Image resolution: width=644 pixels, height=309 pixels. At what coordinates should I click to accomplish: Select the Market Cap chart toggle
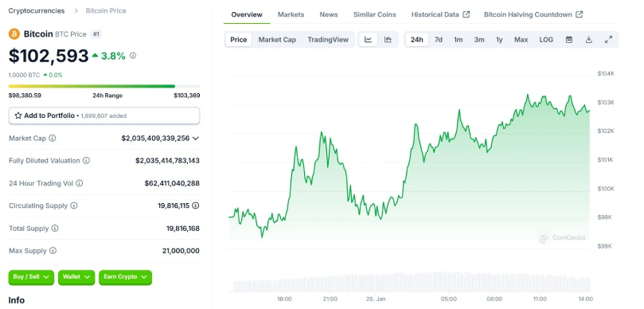pyautogui.click(x=277, y=40)
